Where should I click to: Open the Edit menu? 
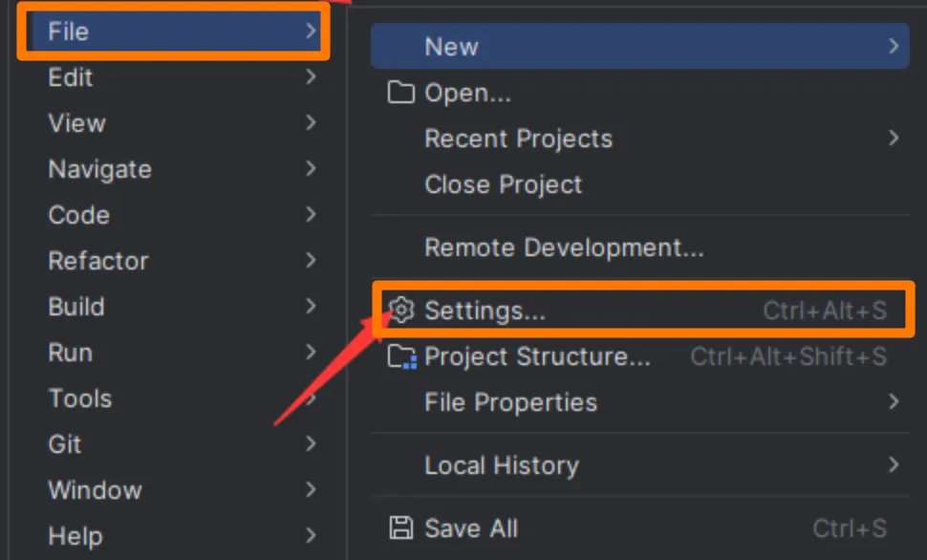(x=70, y=77)
